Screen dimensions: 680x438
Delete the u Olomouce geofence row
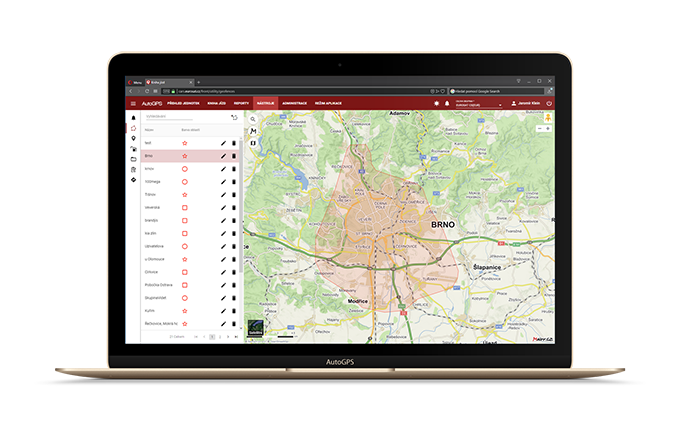click(x=234, y=259)
